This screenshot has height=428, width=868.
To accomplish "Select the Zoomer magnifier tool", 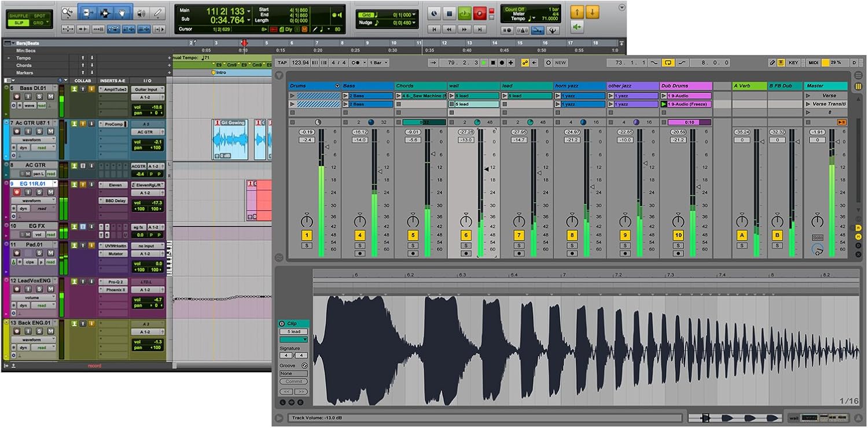I will pyautogui.click(x=68, y=12).
